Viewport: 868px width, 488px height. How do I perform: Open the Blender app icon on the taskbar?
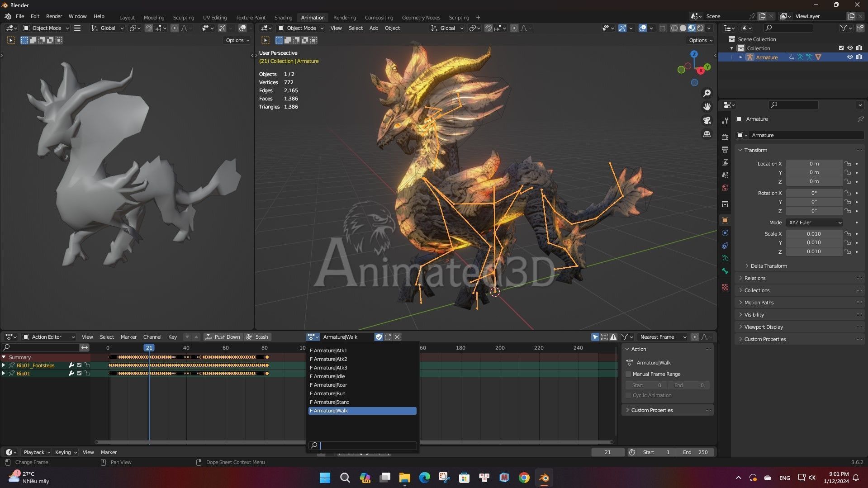(544, 478)
